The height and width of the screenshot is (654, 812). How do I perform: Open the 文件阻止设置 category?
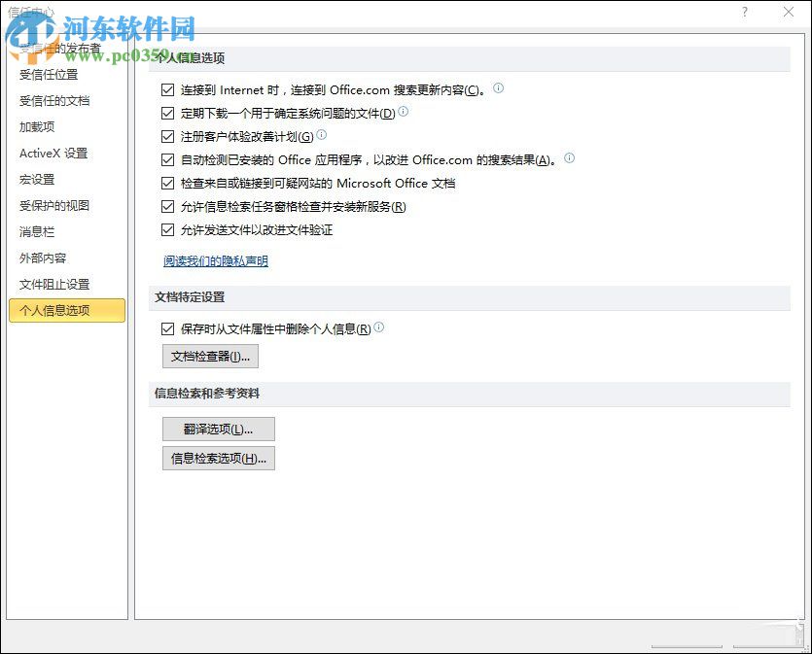[x=53, y=284]
